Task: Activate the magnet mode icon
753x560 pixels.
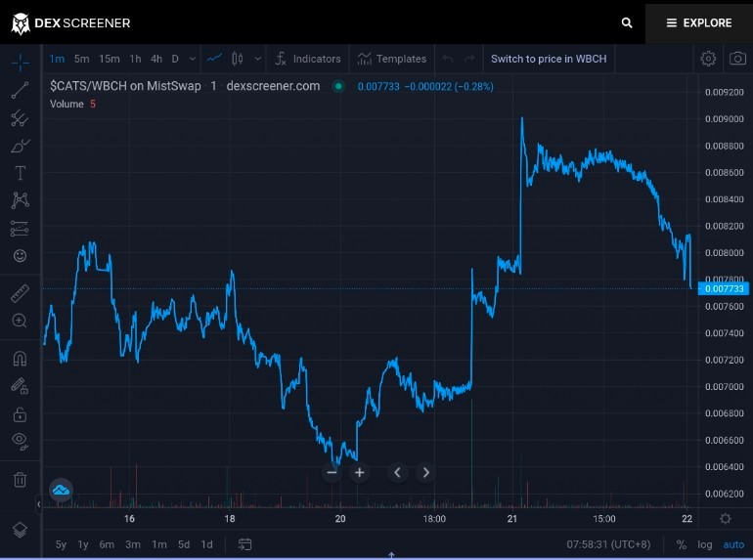Action: coord(20,359)
